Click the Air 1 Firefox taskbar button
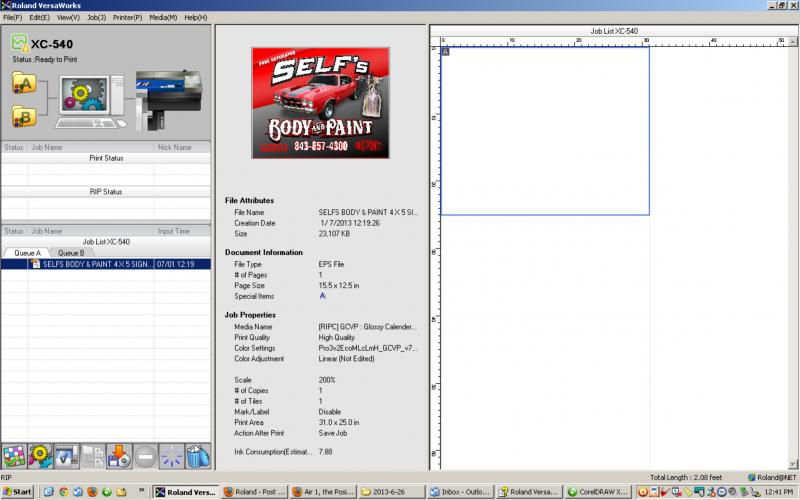Image resolution: width=800 pixels, height=500 pixels. point(323,492)
